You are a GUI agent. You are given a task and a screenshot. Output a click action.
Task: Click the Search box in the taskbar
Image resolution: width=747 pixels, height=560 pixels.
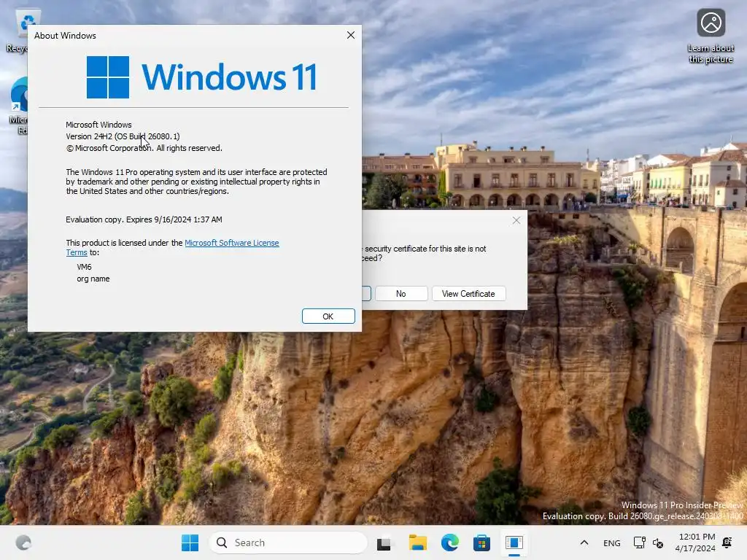click(288, 542)
